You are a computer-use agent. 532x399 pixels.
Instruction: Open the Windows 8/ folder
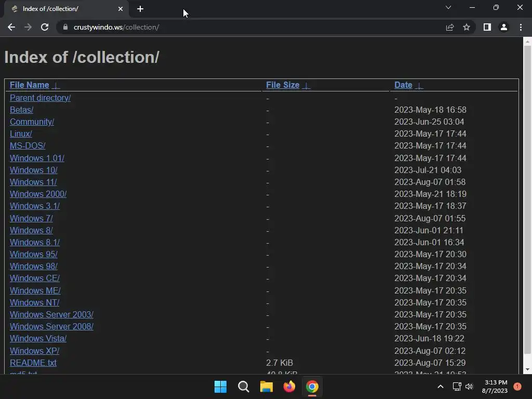click(31, 230)
